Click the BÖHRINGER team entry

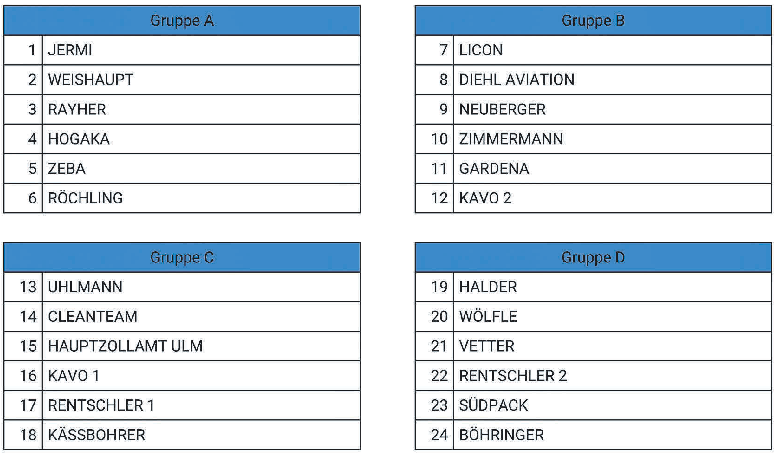click(x=501, y=435)
